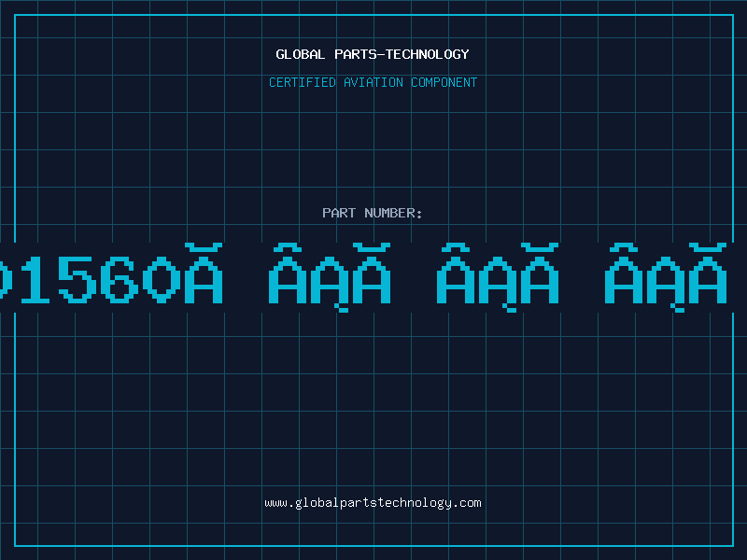Click the part number value starting 1560
This screenshot has height=560, width=747.
coord(363,277)
